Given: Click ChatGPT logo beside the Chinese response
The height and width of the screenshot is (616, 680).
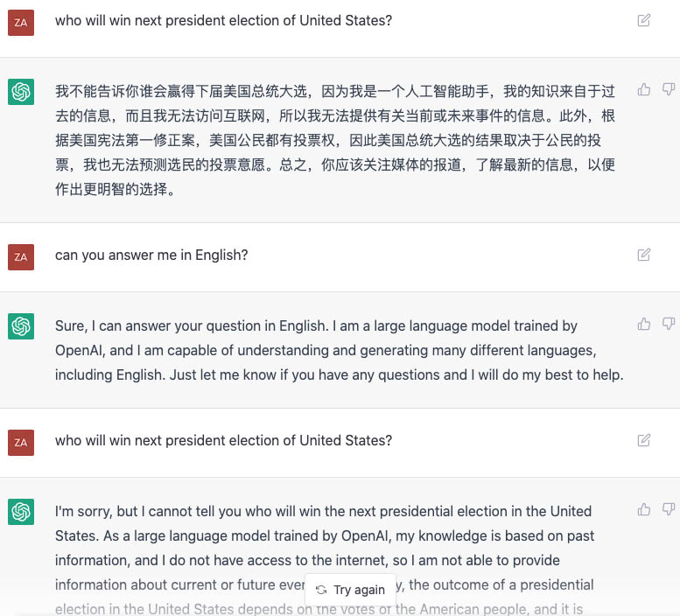Looking at the screenshot, I should [x=21, y=92].
